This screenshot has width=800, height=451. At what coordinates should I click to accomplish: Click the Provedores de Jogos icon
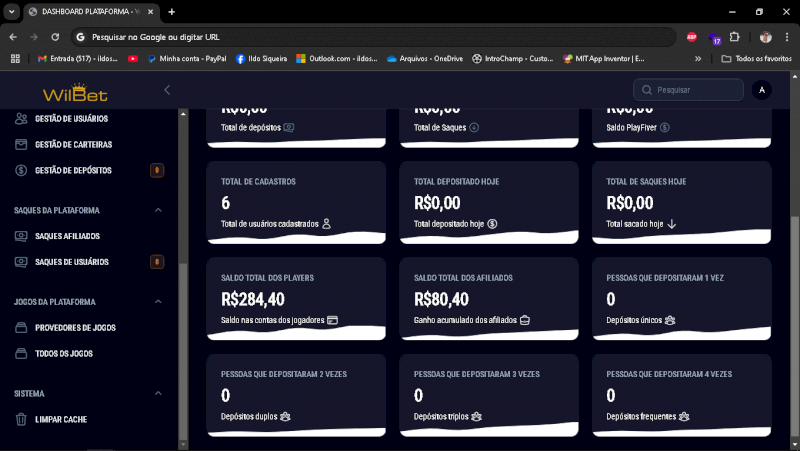(x=22, y=328)
